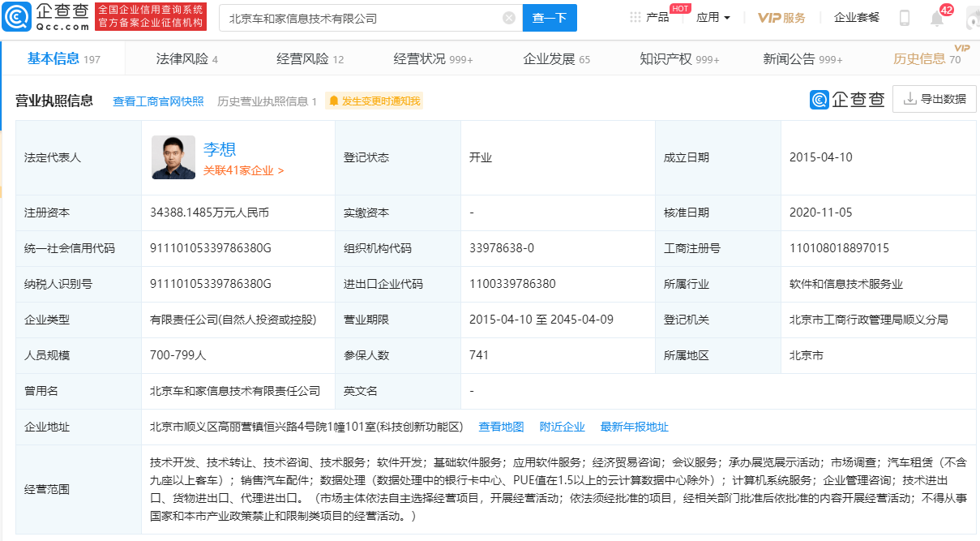Screen dimensions: 980x541
Task: Switch to 基本信息 tab
Action: (64, 58)
